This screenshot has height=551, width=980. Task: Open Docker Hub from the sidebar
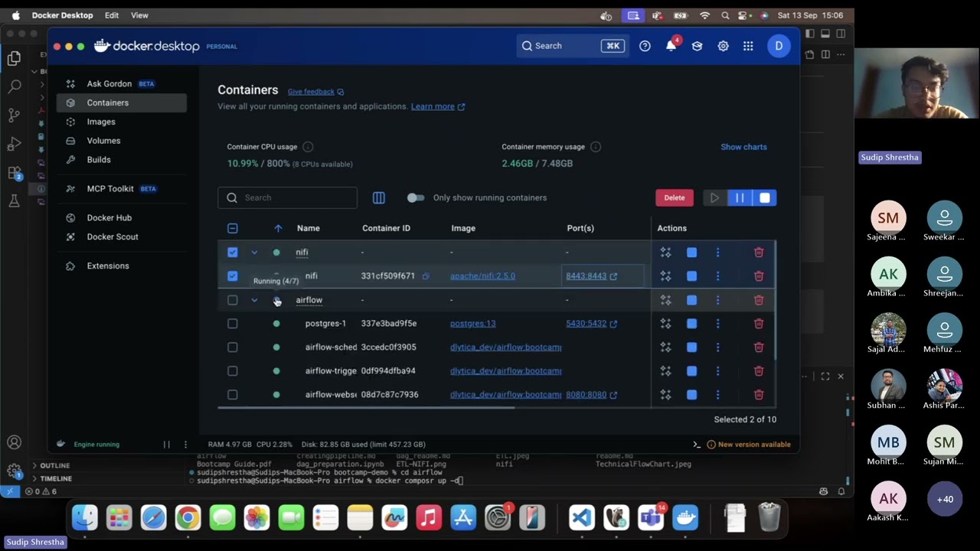pos(109,217)
